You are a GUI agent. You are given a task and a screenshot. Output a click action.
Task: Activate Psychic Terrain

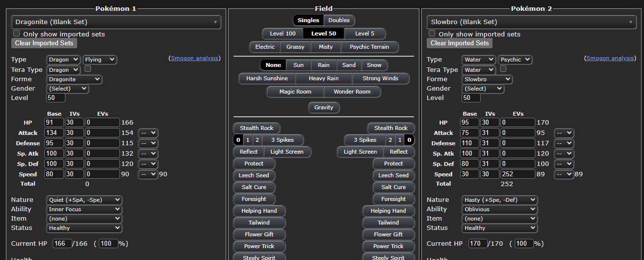369,47
